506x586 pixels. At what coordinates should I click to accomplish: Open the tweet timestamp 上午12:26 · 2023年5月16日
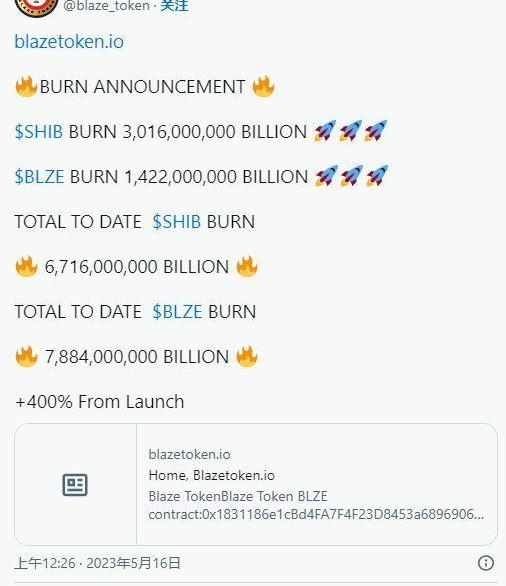(x=98, y=563)
